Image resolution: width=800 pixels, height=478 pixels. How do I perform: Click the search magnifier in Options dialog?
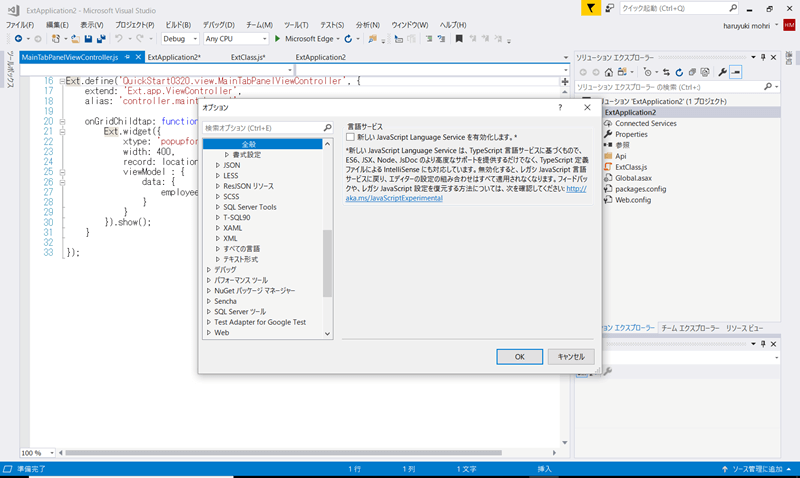pyautogui.click(x=327, y=128)
